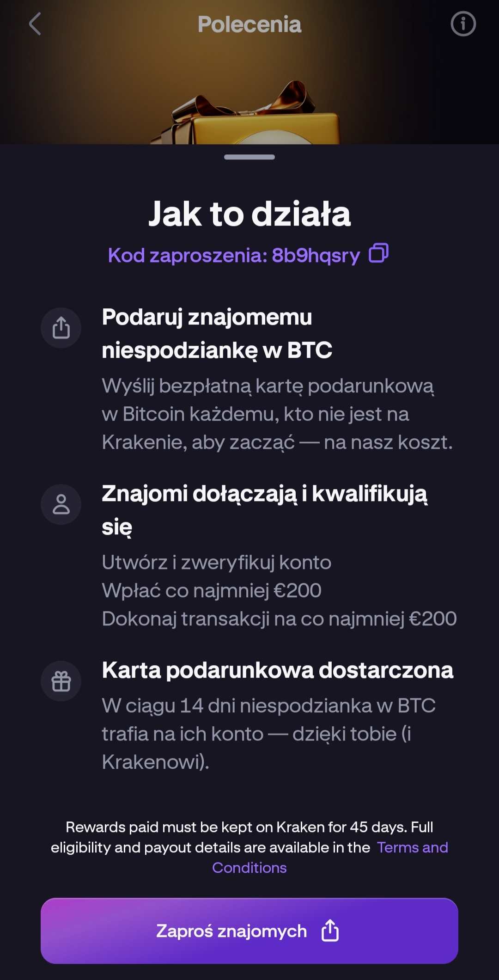
Task: Open the Terms and Conditions link
Action: coord(412,847)
